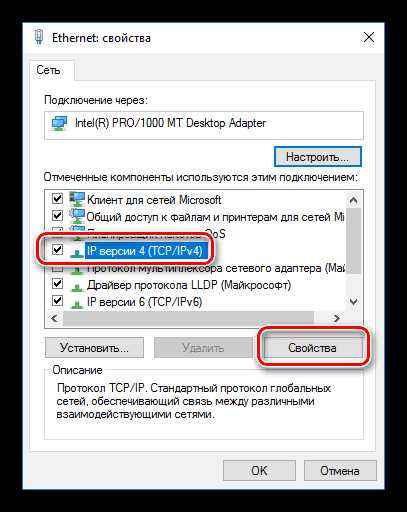407x512 pixels.
Task: Click the list's scroll up arrow
Action: (353, 200)
